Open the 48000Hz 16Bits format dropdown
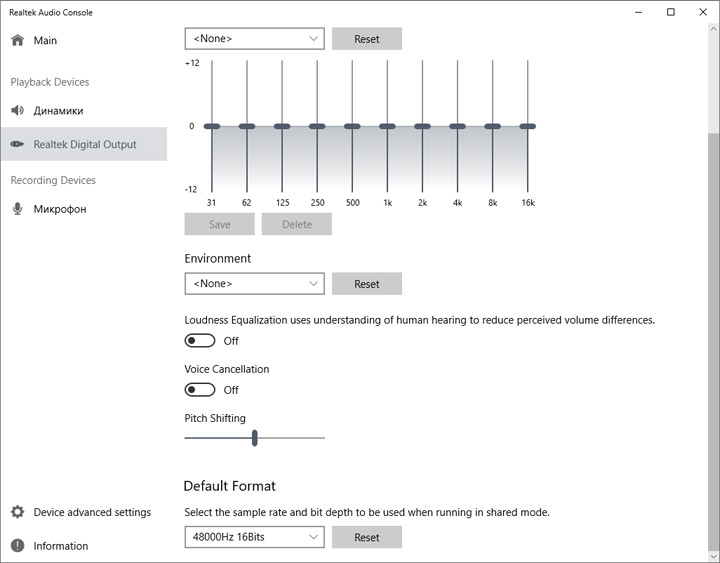The image size is (720, 563). tap(254, 537)
